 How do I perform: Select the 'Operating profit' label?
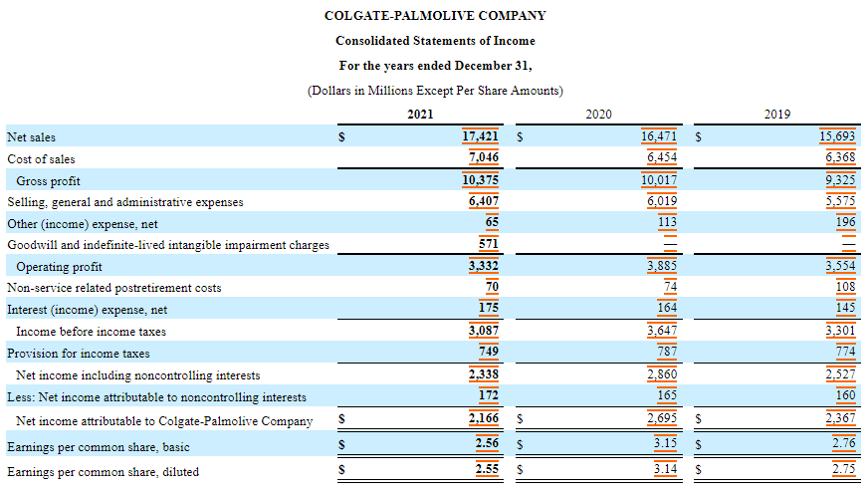(59, 267)
